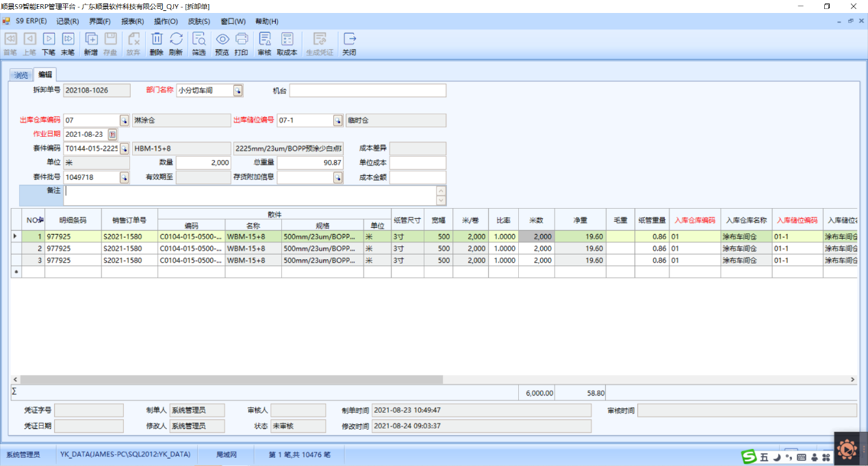Expand the 部门名称 dropdown
This screenshot has height=466, width=868.
(x=238, y=90)
